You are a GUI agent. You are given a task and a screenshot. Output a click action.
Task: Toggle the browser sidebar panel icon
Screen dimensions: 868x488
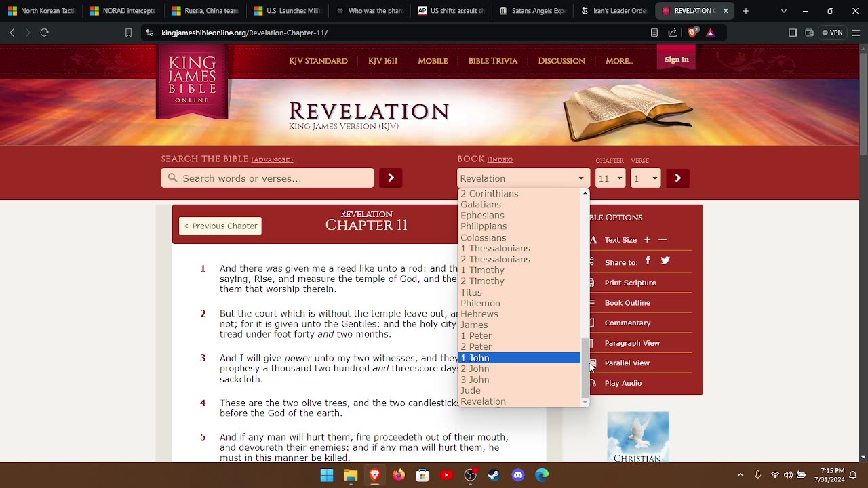coord(793,33)
